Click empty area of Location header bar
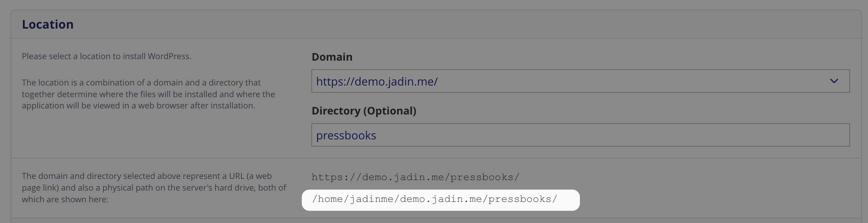This screenshot has height=223, width=868. pos(451,24)
